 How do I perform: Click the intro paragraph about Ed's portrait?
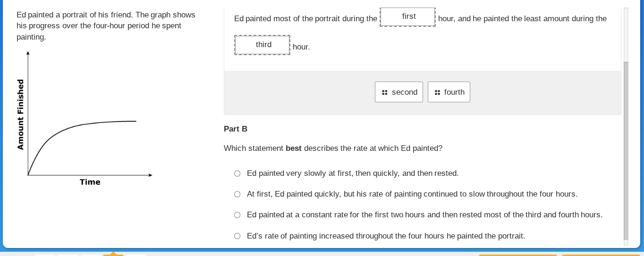tap(106, 26)
